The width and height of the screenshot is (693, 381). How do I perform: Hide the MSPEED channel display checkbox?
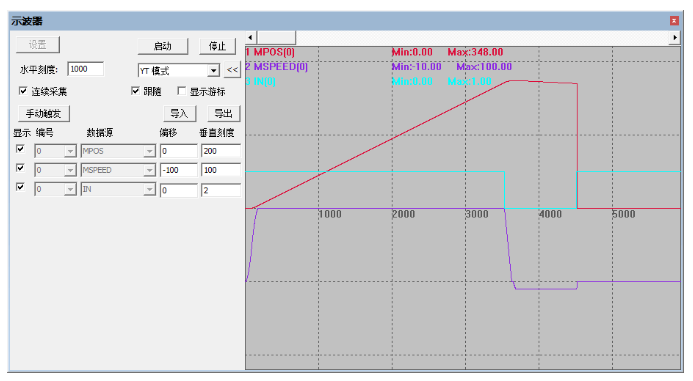[x=20, y=168]
